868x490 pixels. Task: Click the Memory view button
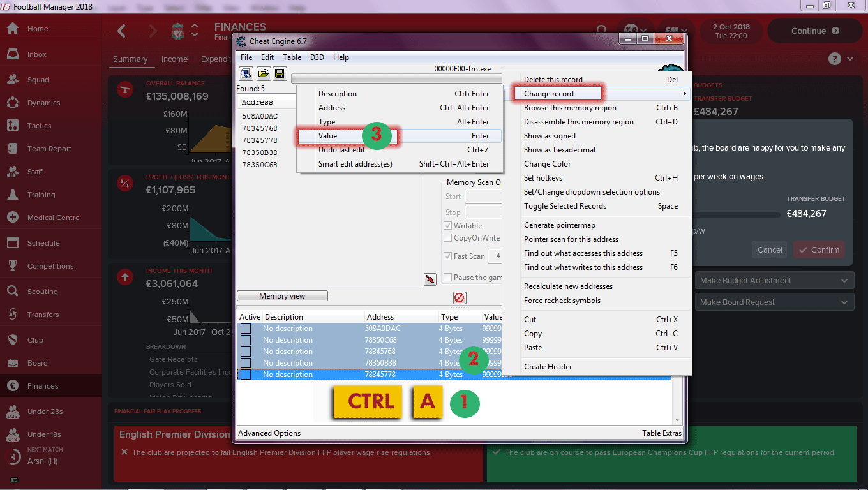[282, 296]
